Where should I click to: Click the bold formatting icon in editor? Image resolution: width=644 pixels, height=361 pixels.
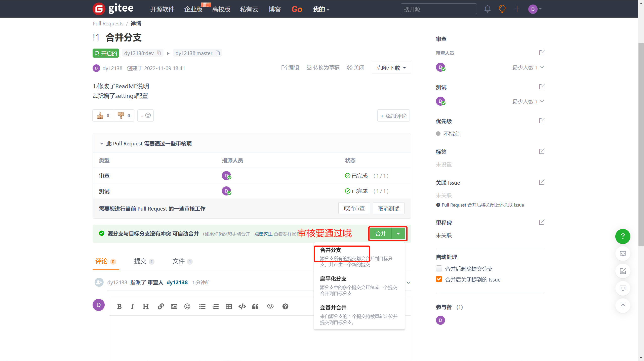[119, 306]
